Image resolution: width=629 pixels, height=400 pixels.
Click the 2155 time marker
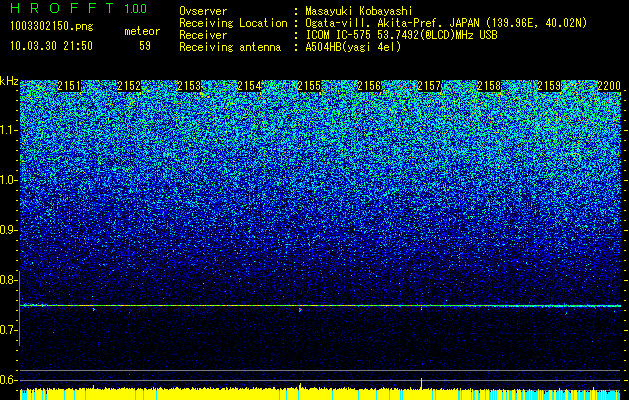(309, 86)
